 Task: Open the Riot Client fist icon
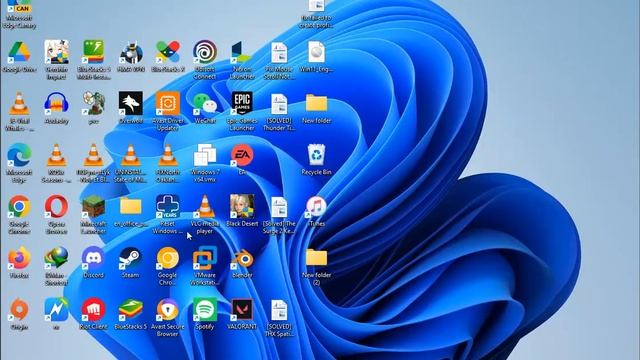coord(93,309)
